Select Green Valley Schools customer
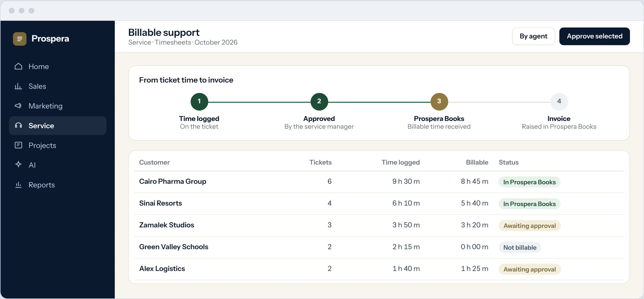 pyautogui.click(x=174, y=247)
